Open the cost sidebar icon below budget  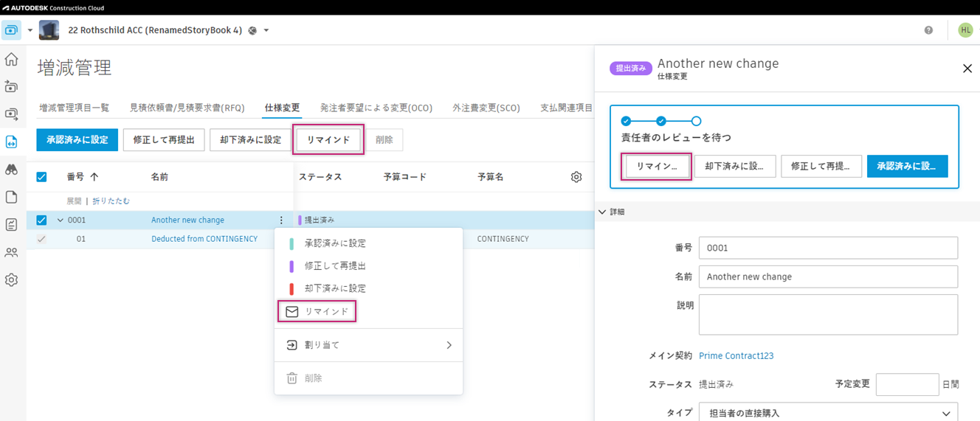click(x=11, y=114)
